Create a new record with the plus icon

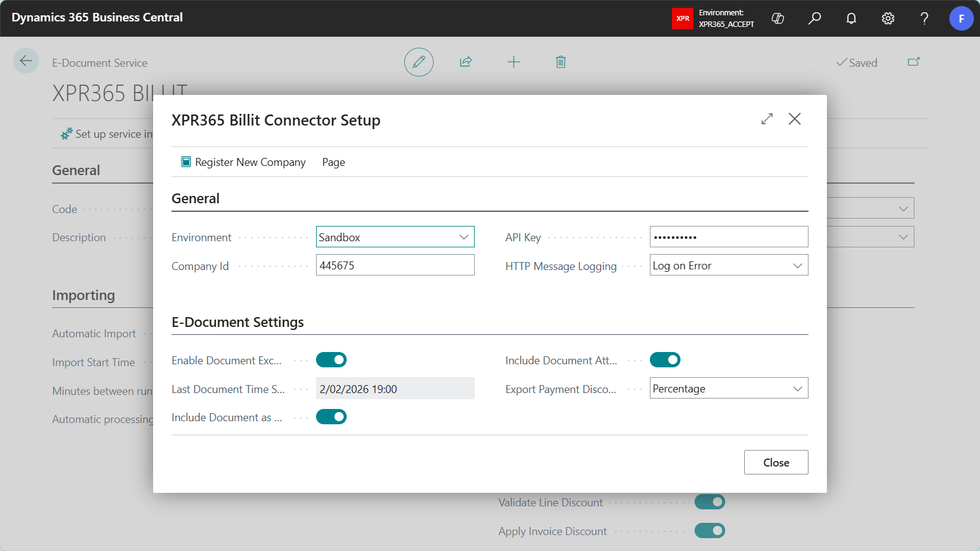point(514,62)
